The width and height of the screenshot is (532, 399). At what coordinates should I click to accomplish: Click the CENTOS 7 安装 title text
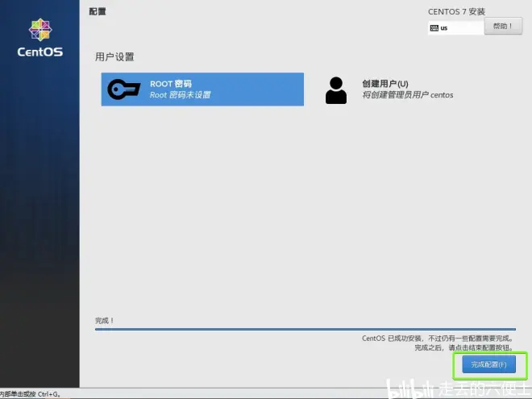456,11
